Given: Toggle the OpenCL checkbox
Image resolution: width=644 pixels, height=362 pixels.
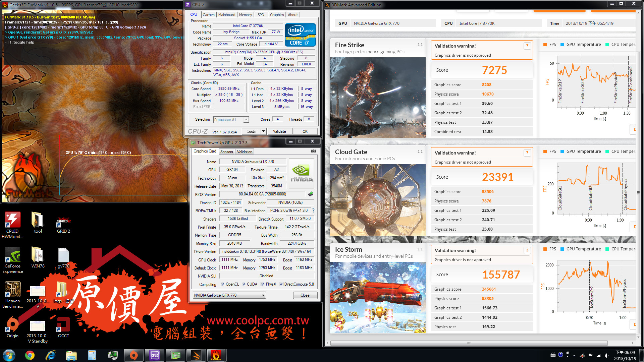Looking at the screenshot, I should (223, 284).
